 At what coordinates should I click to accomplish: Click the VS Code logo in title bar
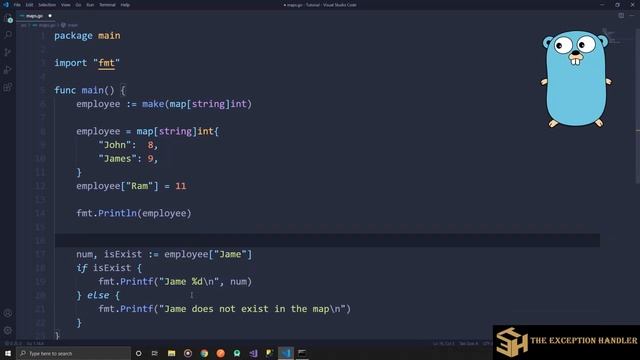[x=6, y=5]
